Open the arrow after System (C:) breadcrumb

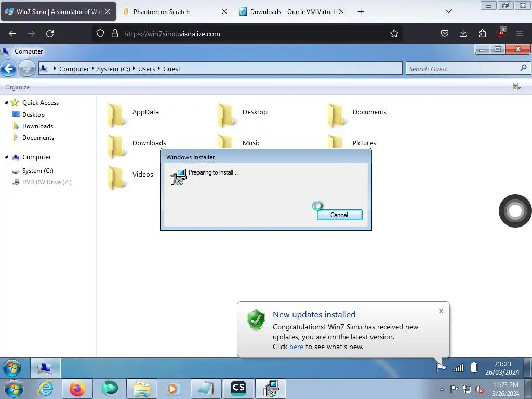[134, 69]
